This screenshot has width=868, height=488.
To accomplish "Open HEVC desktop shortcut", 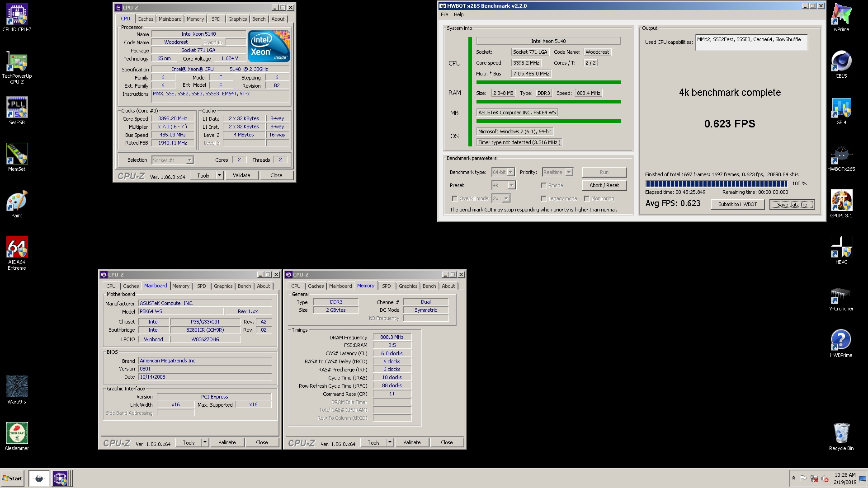I will (841, 251).
